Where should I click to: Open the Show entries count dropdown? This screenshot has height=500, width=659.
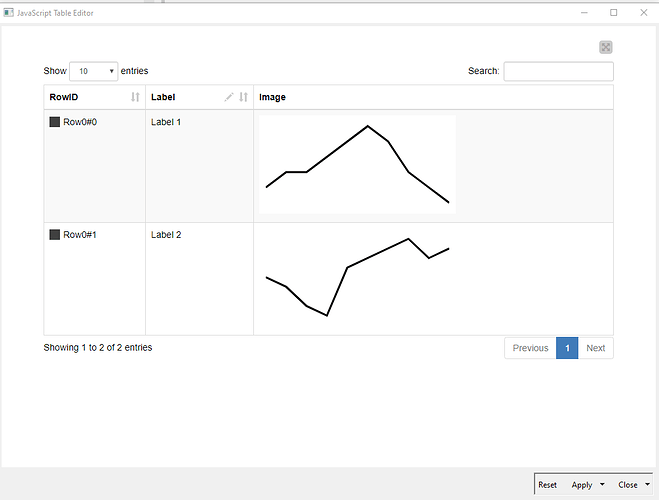click(93, 71)
